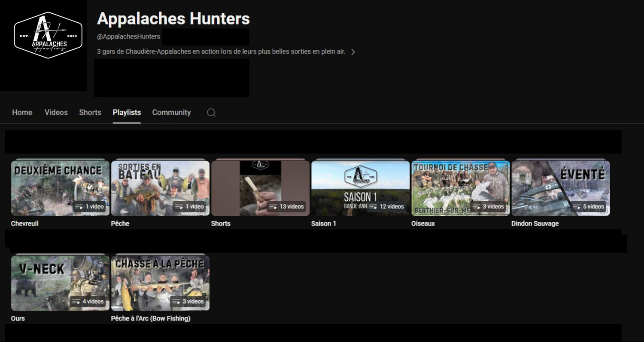Click the Oiseaux playlist title link
Viewport: 644px width, 362px height.
[x=423, y=223]
